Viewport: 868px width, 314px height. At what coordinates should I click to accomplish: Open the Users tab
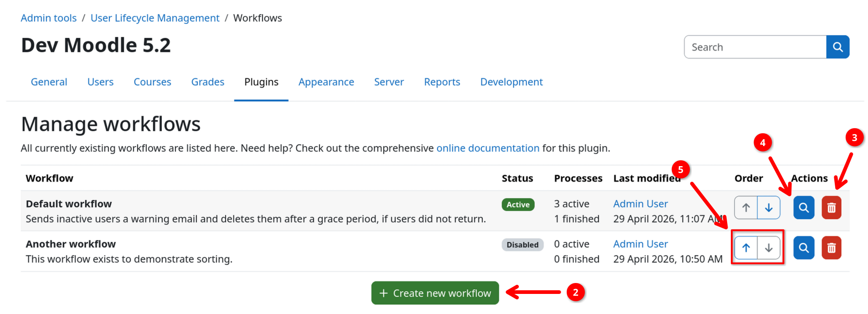click(x=100, y=82)
